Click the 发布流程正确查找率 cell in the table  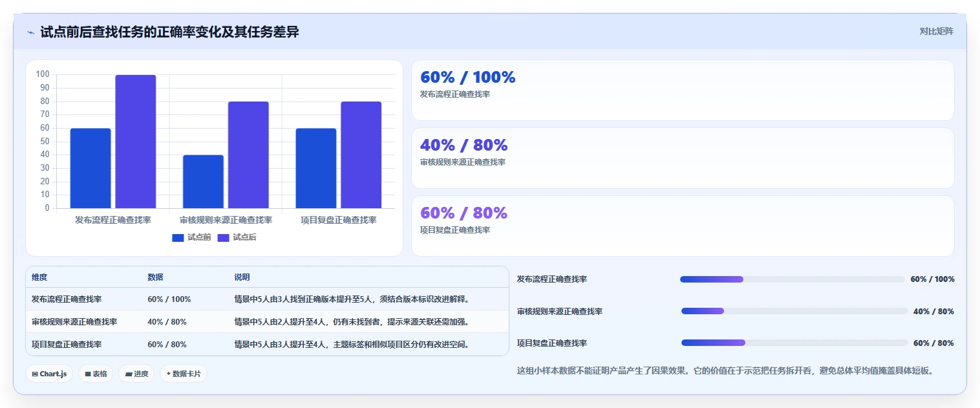click(x=67, y=299)
